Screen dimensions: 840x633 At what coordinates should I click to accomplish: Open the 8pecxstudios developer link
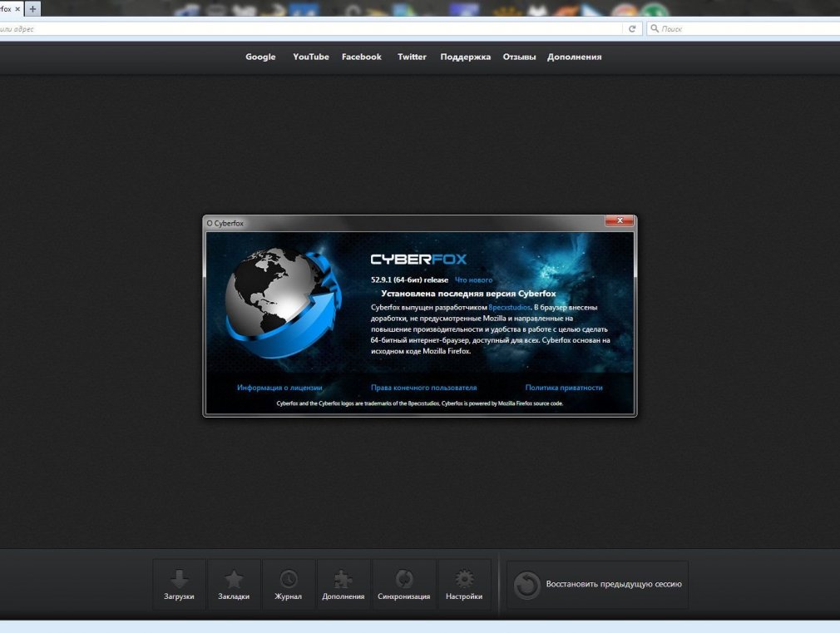point(510,308)
